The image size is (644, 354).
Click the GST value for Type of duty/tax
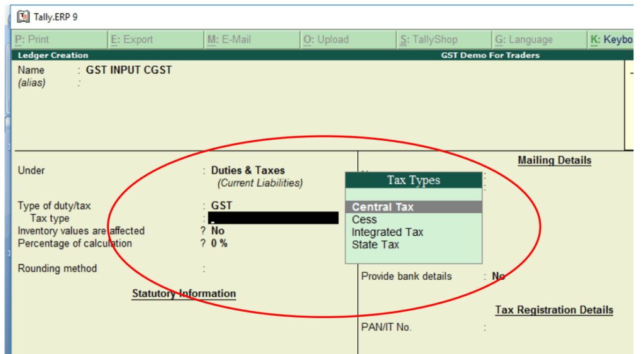click(221, 206)
